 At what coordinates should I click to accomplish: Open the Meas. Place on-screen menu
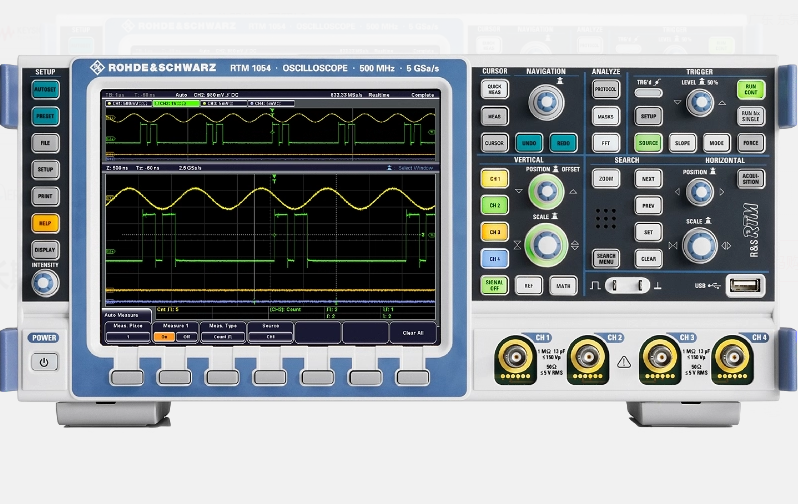(128, 331)
